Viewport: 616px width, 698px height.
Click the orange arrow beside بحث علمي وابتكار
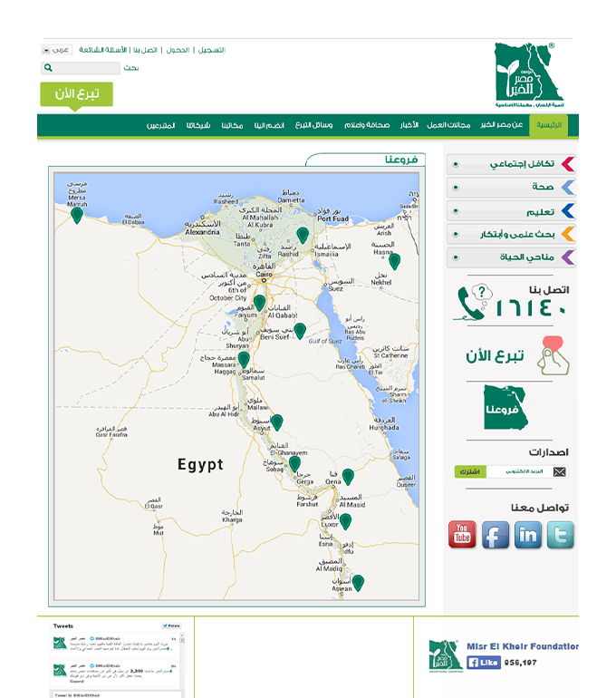click(568, 234)
